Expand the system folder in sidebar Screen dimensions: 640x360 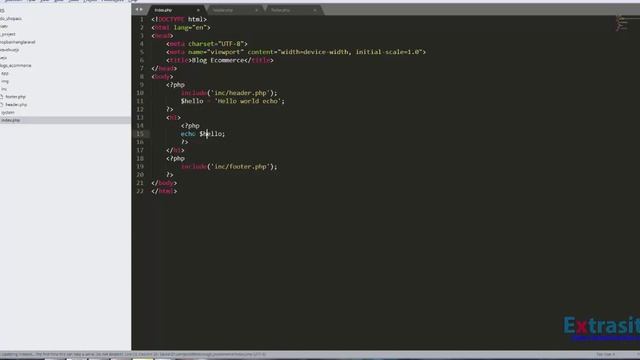(x=8, y=112)
